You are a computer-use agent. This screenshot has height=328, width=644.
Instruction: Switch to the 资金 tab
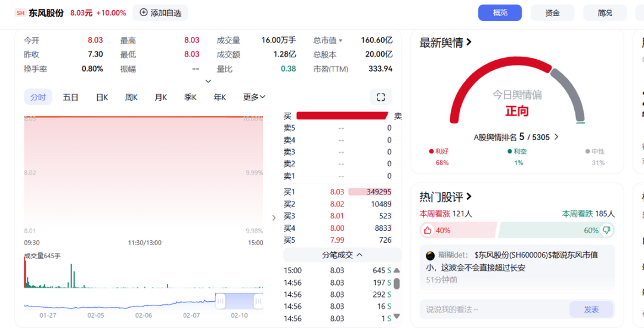tap(552, 13)
